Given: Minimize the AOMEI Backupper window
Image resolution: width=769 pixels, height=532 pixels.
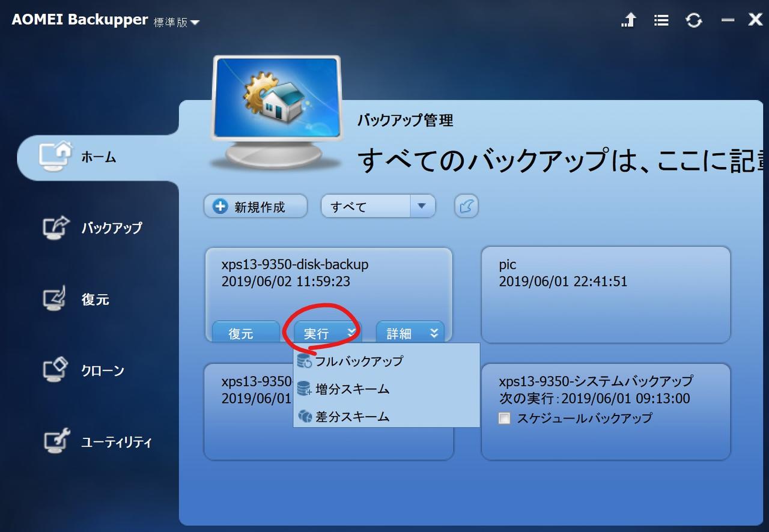Looking at the screenshot, I should pos(728,20).
